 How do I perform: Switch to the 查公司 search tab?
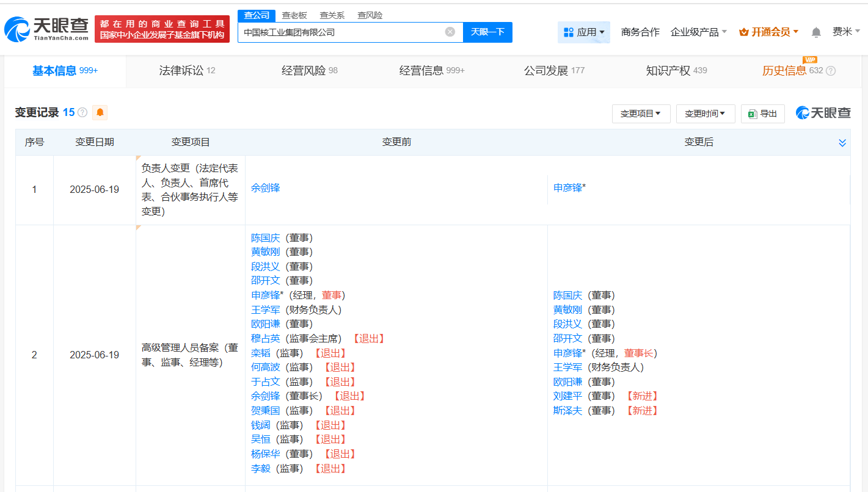pos(257,15)
